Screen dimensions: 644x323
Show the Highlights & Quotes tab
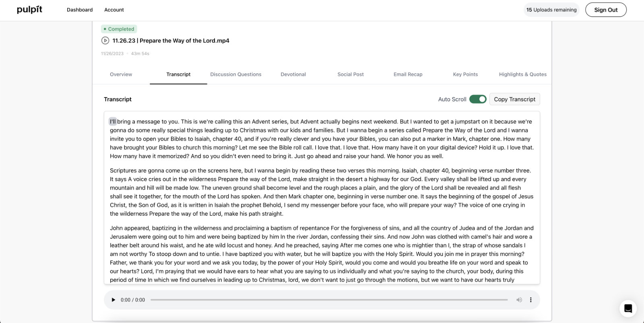click(x=522, y=74)
